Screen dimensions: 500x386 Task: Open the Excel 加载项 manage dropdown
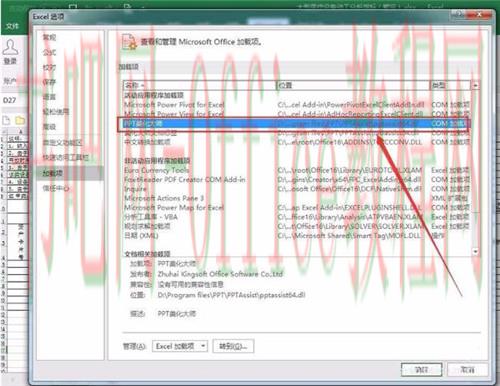click(180, 346)
